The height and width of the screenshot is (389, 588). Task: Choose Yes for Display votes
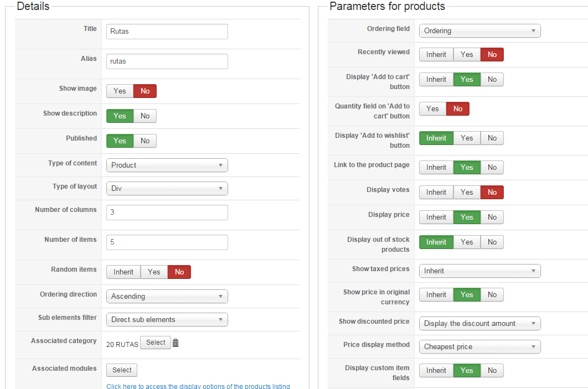click(x=467, y=193)
